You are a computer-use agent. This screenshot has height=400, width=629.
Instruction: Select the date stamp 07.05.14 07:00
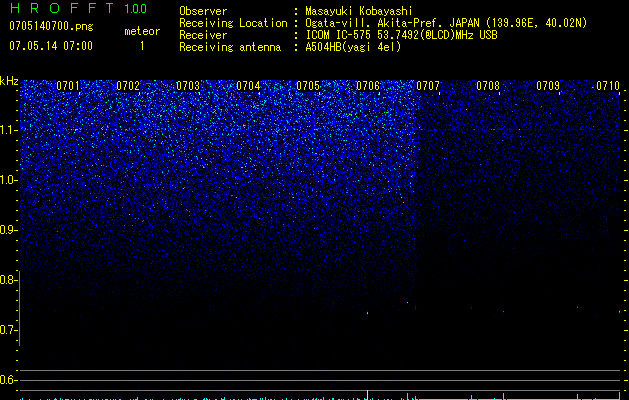coord(51,46)
